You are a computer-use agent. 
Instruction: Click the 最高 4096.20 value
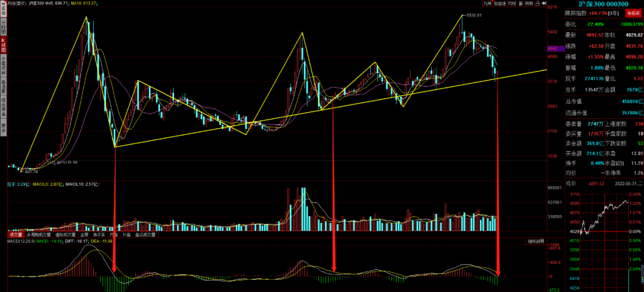[633, 57]
